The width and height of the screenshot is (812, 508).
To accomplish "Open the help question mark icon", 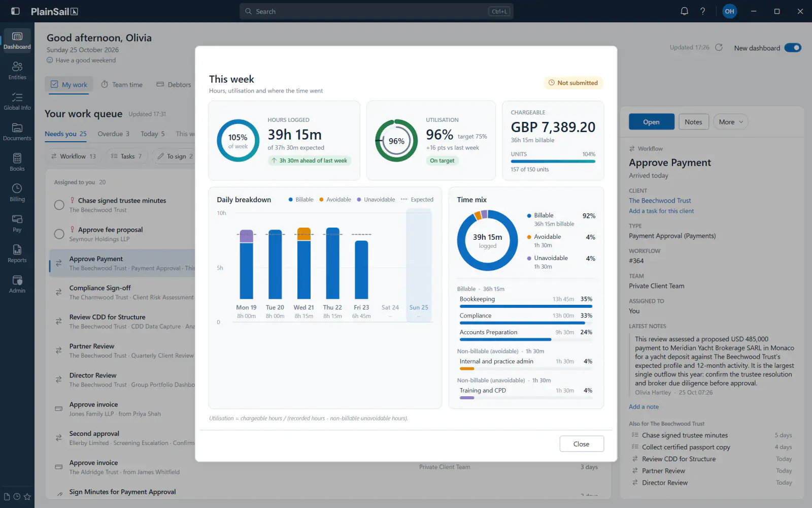I will [703, 11].
